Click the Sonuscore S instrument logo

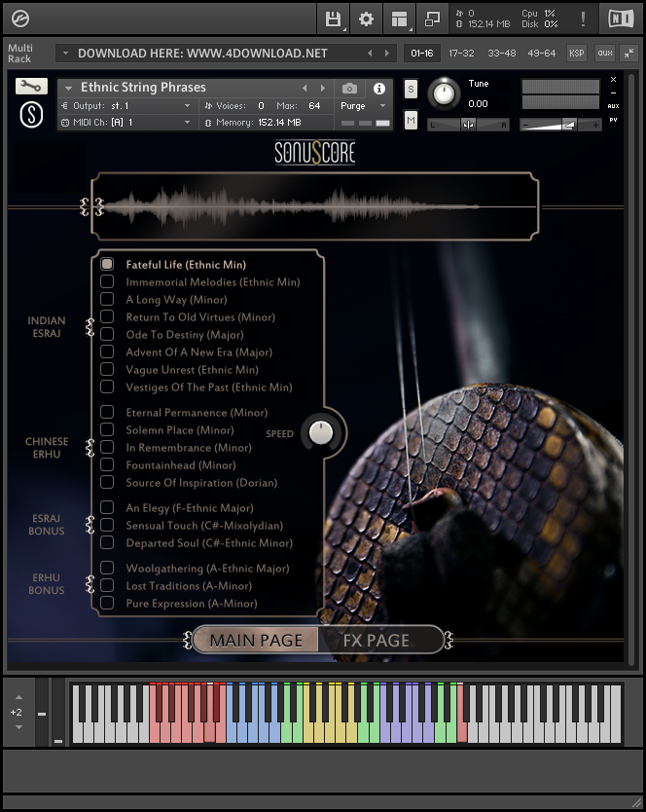point(31,115)
